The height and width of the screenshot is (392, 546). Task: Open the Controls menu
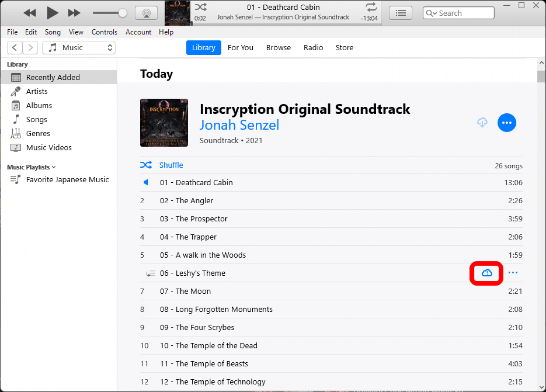tap(104, 32)
